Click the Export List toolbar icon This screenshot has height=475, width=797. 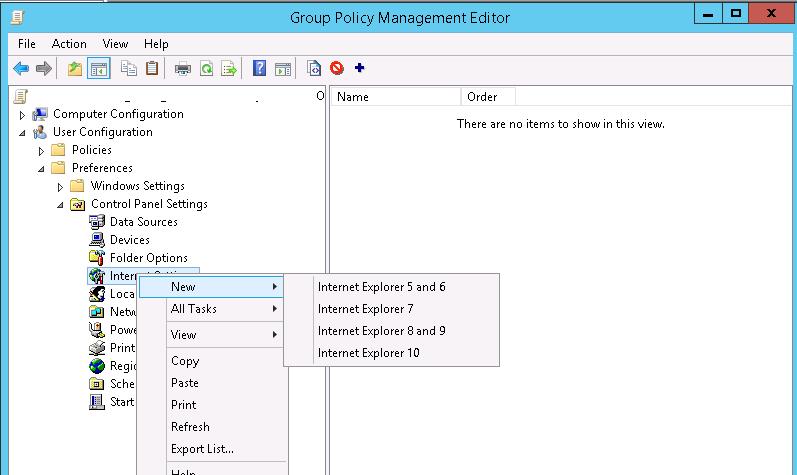229,68
